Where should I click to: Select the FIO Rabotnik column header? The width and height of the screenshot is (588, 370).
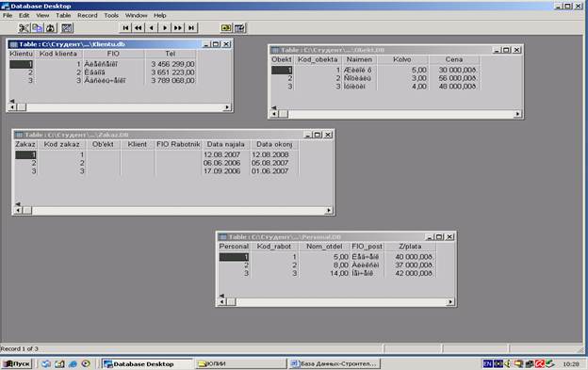click(178, 144)
